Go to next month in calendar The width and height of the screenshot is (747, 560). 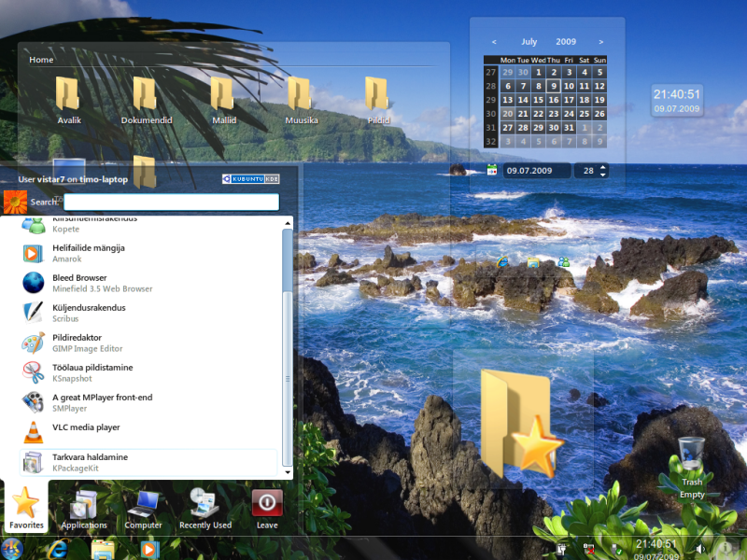coord(600,42)
